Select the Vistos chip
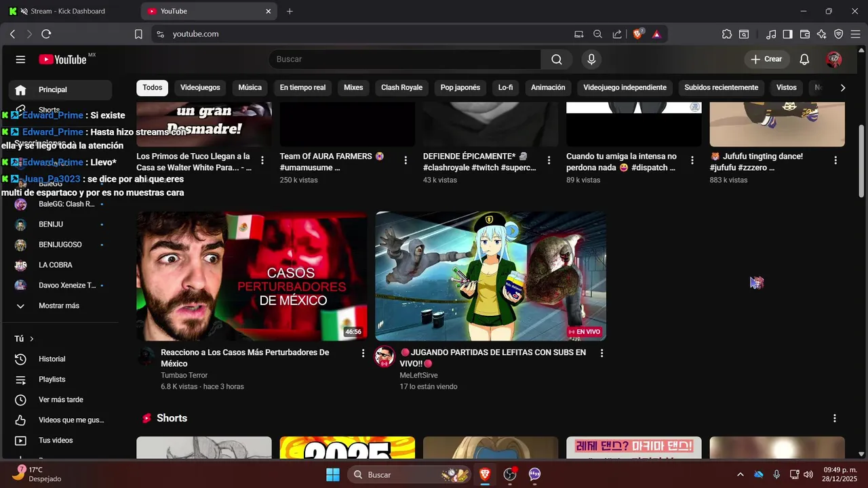The image size is (868, 488). click(787, 87)
